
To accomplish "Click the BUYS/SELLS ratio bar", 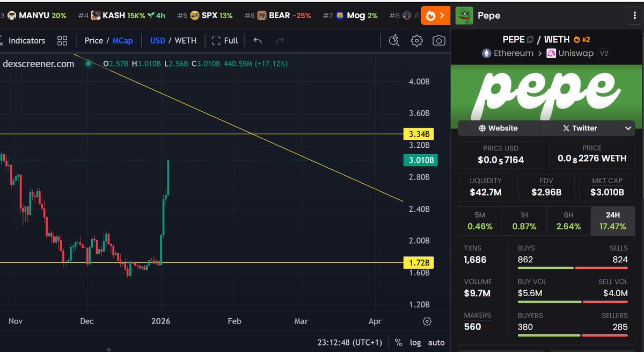I will click(x=573, y=268).
